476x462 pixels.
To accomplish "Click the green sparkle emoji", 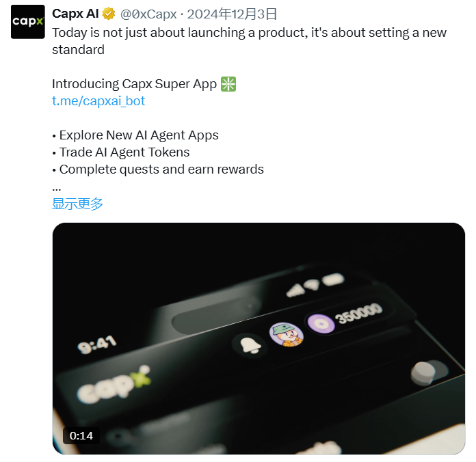I will tap(228, 84).
